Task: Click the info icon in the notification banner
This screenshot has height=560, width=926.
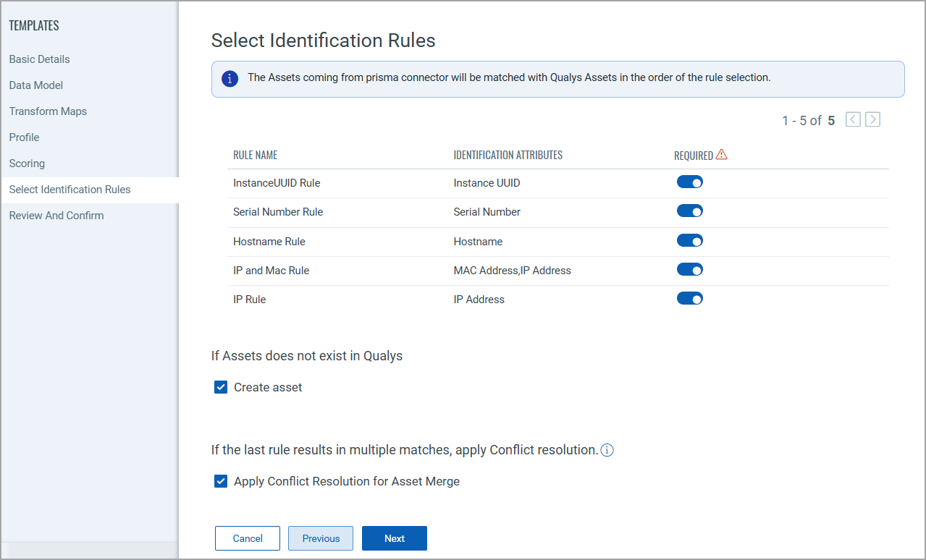Action: tap(230, 79)
